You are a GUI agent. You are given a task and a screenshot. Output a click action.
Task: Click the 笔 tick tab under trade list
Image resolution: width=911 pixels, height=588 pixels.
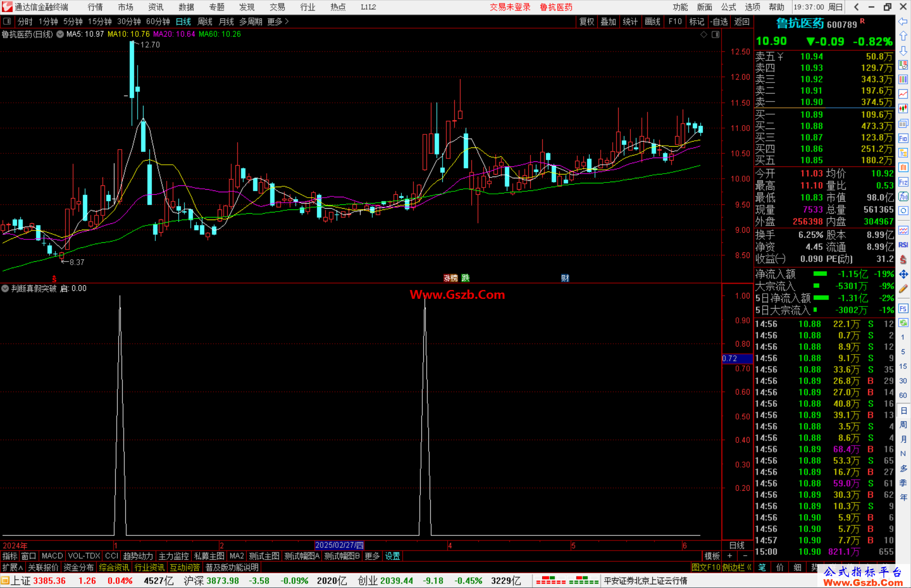[762, 567]
